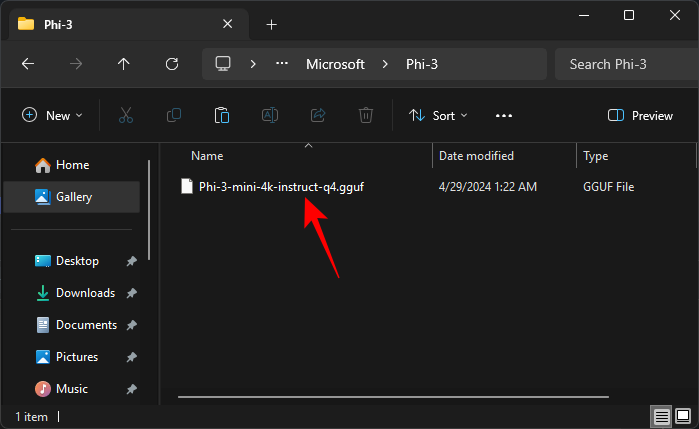Click the gguf file's blank document icon
This screenshot has width=699, height=429.
point(187,186)
